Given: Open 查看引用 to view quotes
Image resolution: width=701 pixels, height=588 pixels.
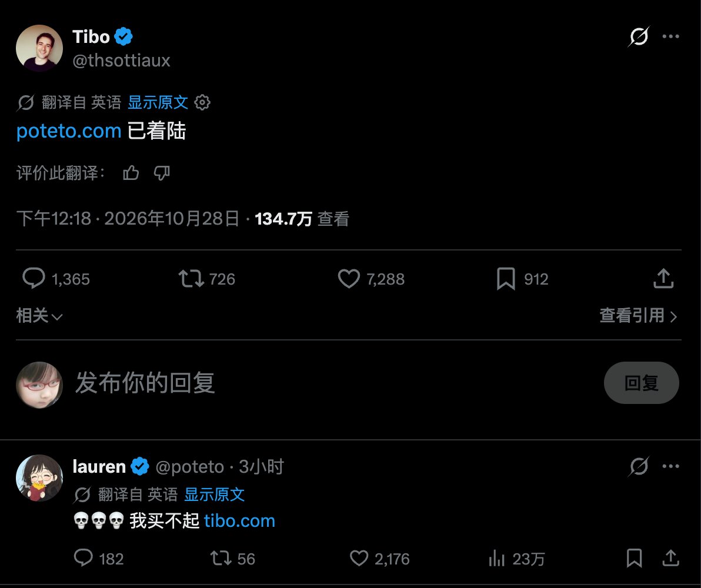Looking at the screenshot, I should point(639,316).
